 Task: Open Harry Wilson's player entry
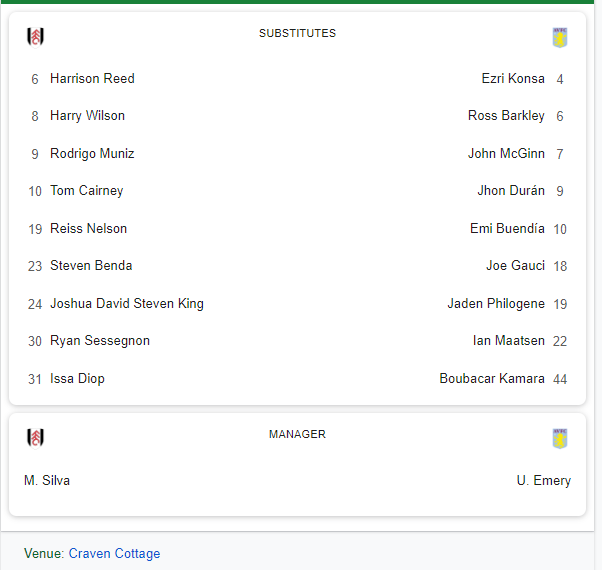[x=87, y=116]
